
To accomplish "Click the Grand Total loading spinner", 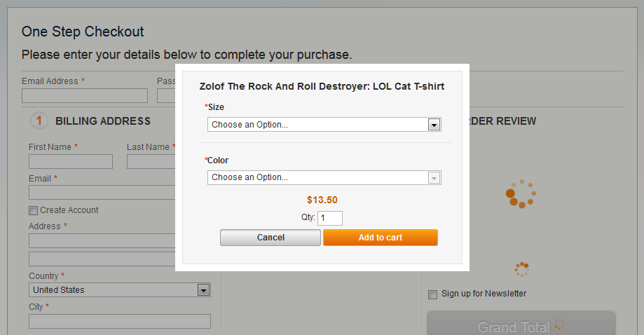I will pyautogui.click(x=559, y=324).
